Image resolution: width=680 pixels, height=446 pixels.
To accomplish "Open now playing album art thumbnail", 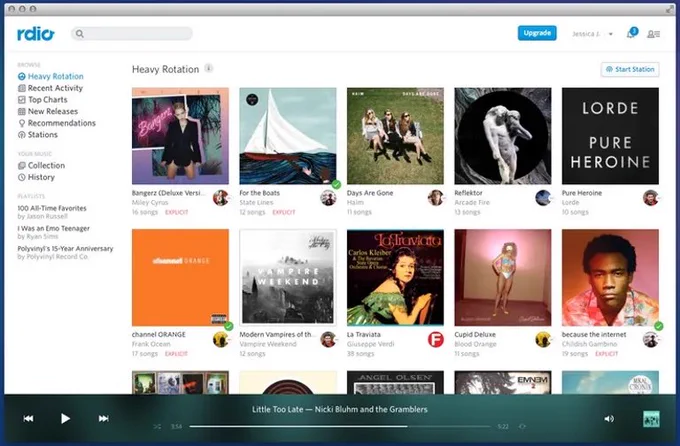I will (x=651, y=419).
